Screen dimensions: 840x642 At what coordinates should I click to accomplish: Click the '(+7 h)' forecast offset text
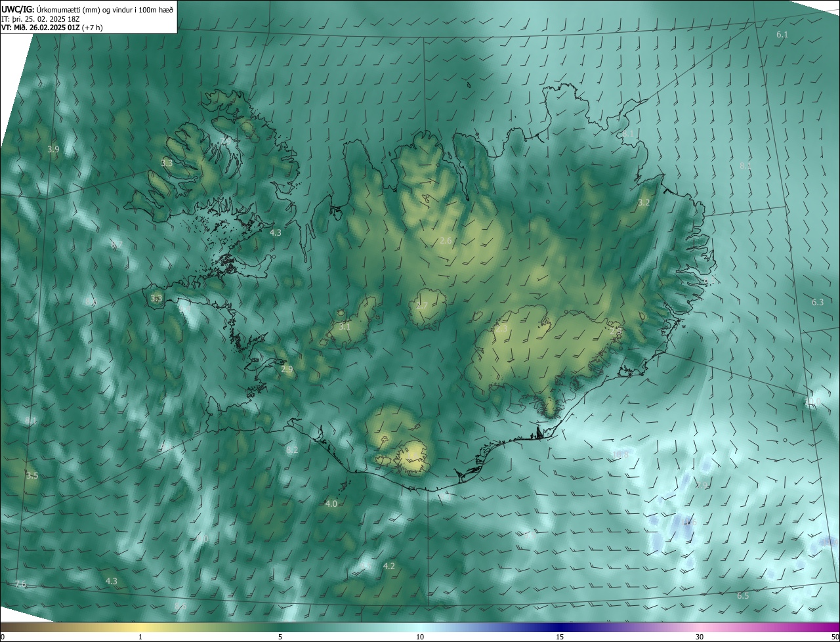pos(93,28)
